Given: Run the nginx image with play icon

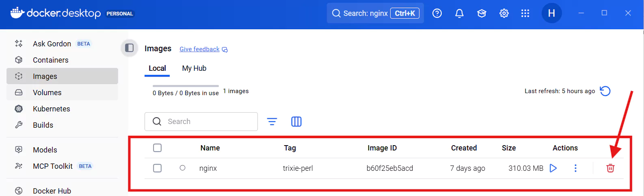Looking at the screenshot, I should (553, 168).
